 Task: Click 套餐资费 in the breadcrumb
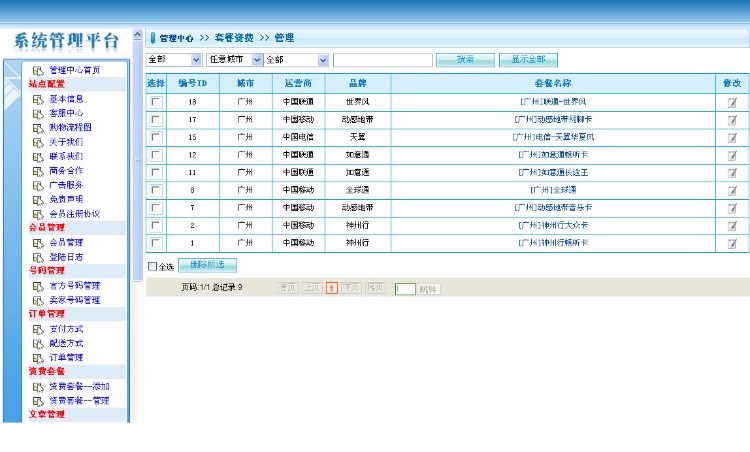(x=234, y=38)
